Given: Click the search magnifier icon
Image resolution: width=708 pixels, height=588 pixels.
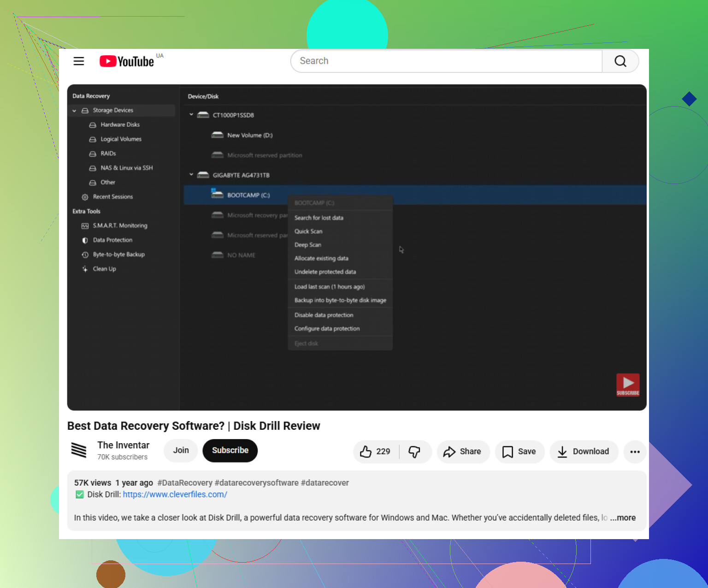Looking at the screenshot, I should click(x=620, y=61).
